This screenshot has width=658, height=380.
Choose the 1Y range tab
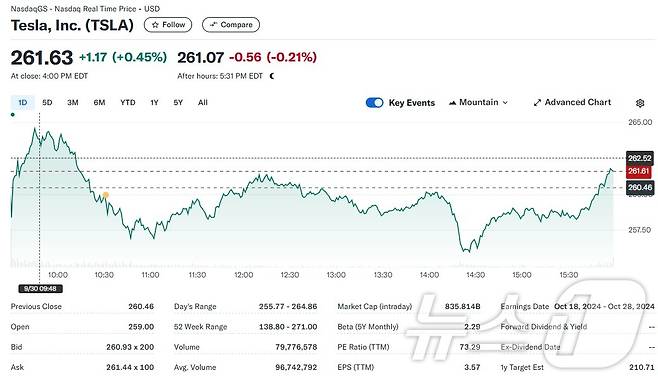pos(154,102)
